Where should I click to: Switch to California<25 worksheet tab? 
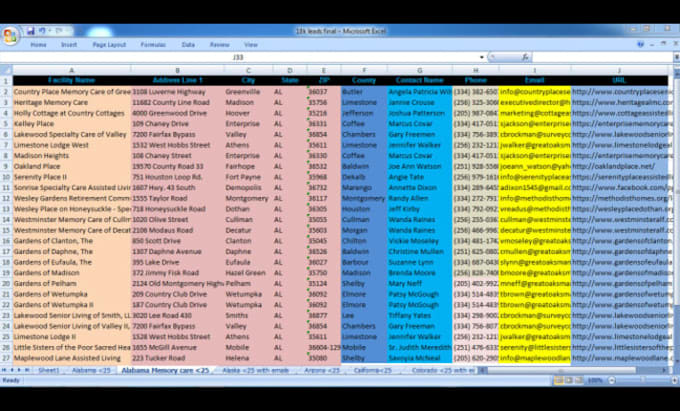(373, 370)
